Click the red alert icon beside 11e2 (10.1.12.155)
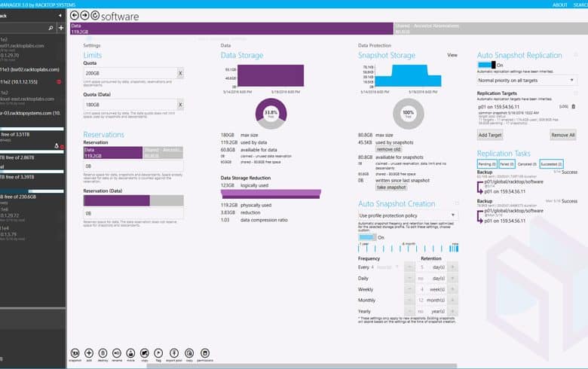 (x=59, y=81)
